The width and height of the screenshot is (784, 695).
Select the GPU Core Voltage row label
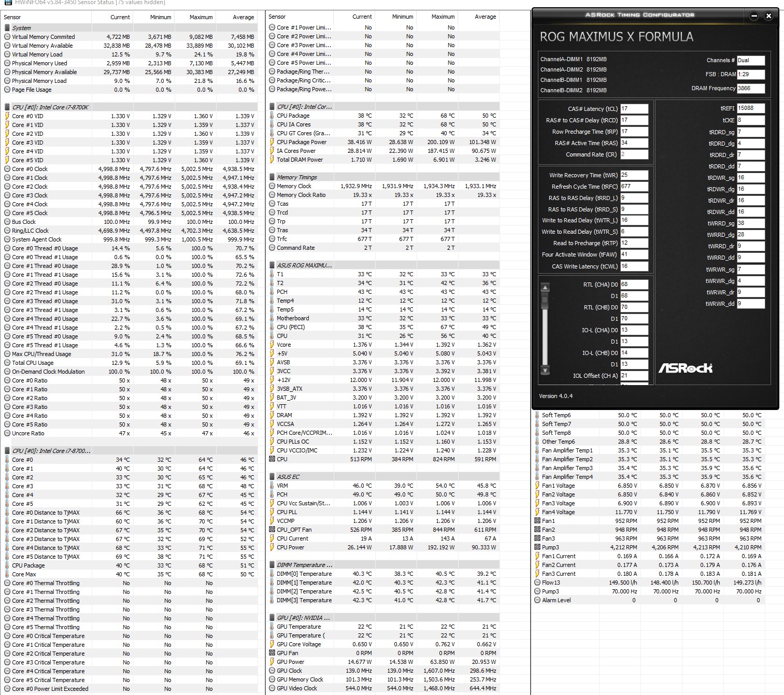[299, 644]
